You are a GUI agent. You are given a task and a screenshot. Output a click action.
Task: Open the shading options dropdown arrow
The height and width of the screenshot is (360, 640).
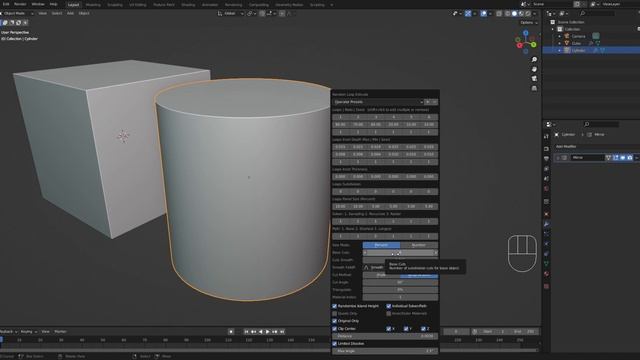[536, 13]
